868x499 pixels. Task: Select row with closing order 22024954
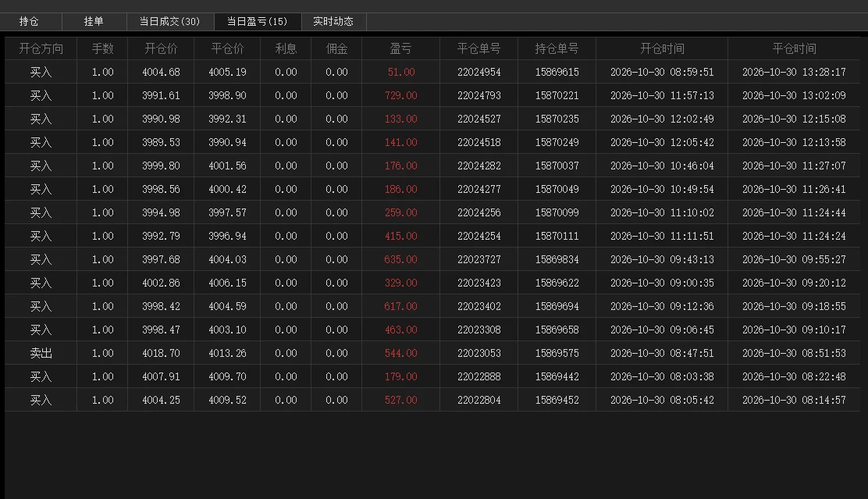[x=432, y=72]
